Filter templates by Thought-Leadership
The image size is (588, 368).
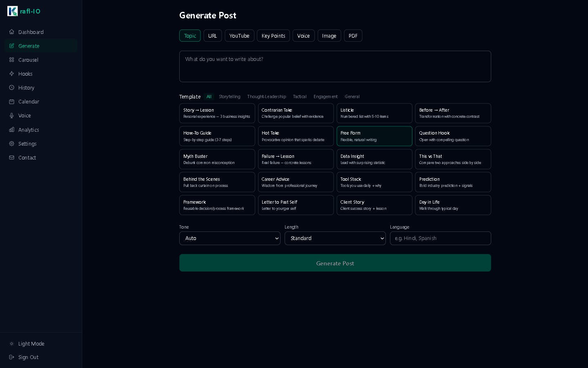click(x=267, y=96)
